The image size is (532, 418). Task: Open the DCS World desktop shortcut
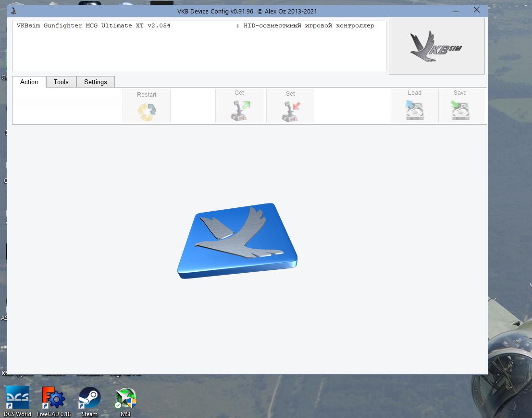[17, 401]
